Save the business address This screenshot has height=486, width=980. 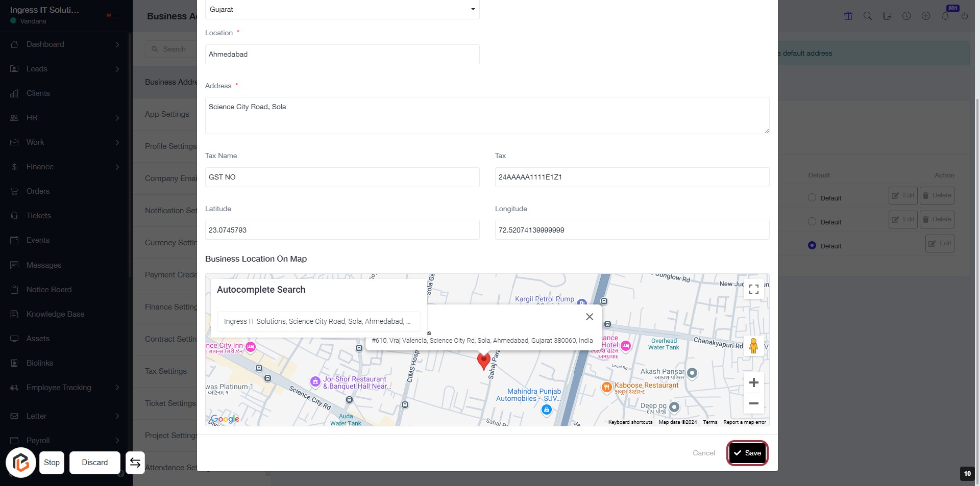coord(747,453)
